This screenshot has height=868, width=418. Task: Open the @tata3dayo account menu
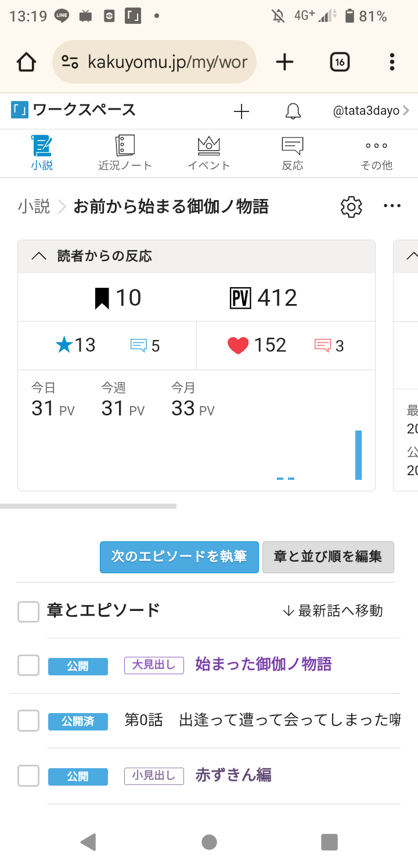tap(370, 111)
